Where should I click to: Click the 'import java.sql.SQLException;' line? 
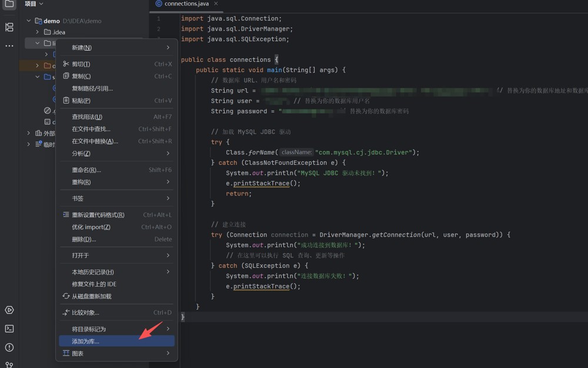pyautogui.click(x=235, y=39)
